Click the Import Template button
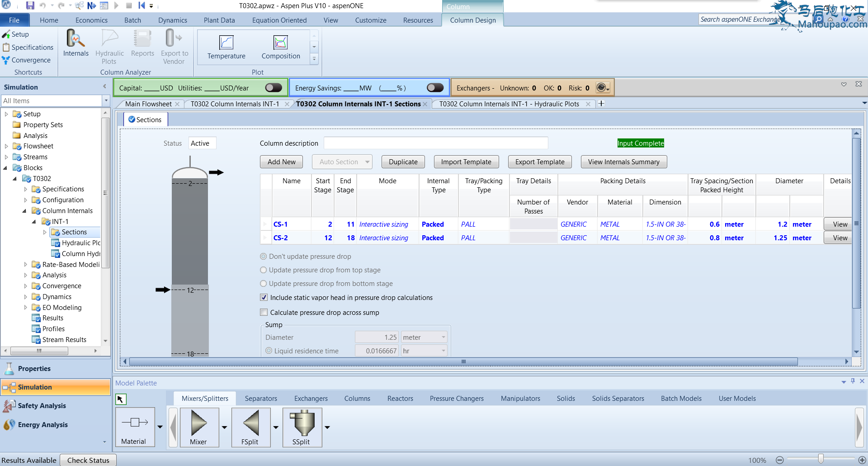This screenshot has height=466, width=868. [x=466, y=162]
